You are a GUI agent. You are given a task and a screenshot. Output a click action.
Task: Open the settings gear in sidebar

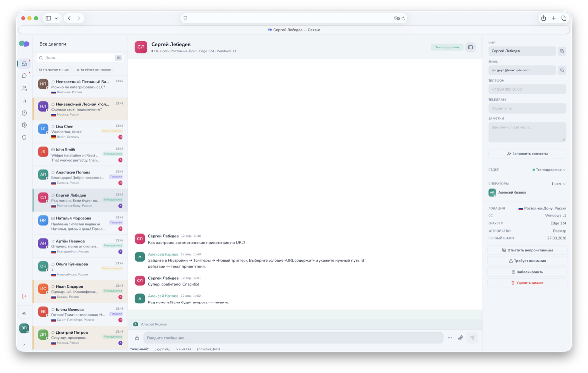pos(24,125)
